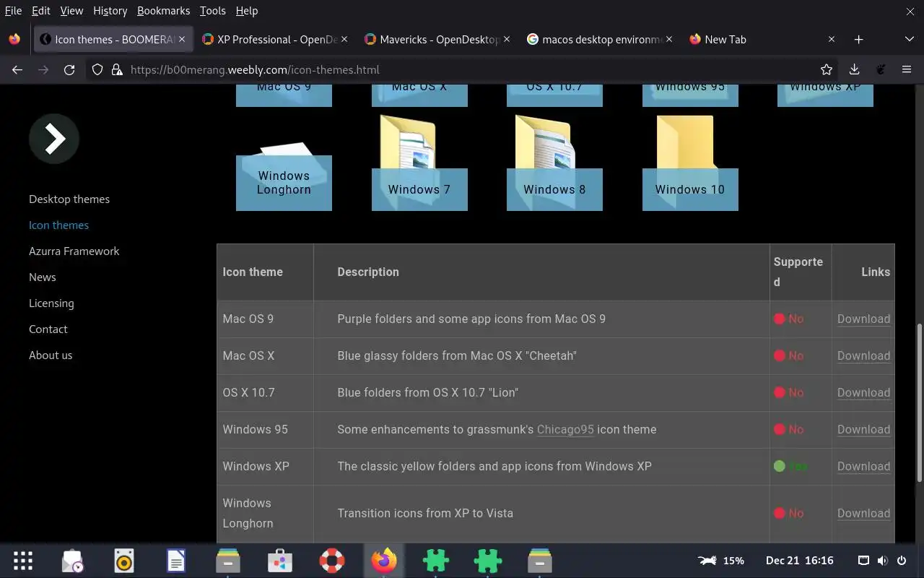Bookmark this page with the star icon
924x578 pixels.
click(827, 69)
